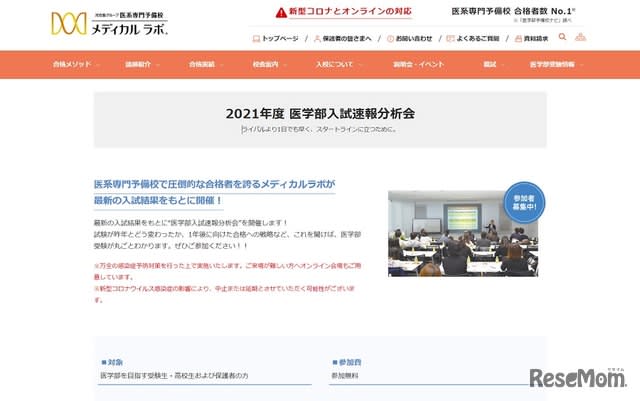Viewport: 640px width, 401px height.
Task: Click the よくあるご質問 FAQ icon
Action: [x=451, y=39]
